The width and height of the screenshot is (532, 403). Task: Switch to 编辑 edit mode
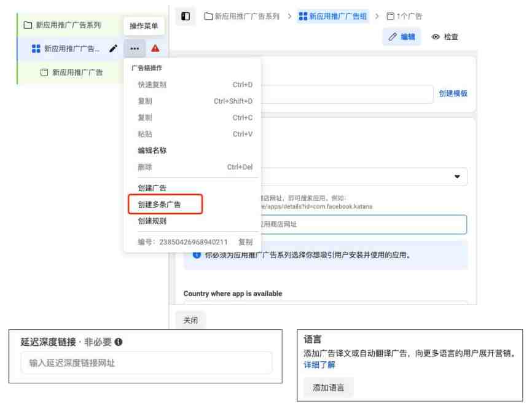pos(402,37)
